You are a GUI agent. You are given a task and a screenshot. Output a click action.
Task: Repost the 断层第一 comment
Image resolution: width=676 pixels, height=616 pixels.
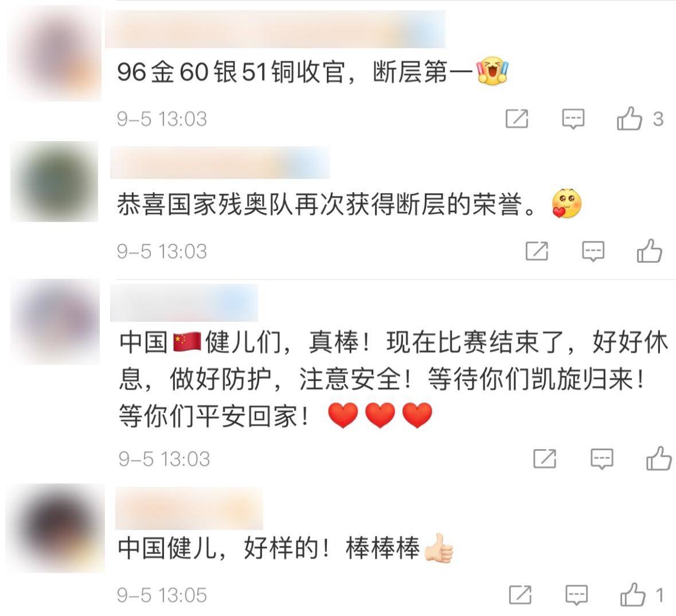[517, 119]
